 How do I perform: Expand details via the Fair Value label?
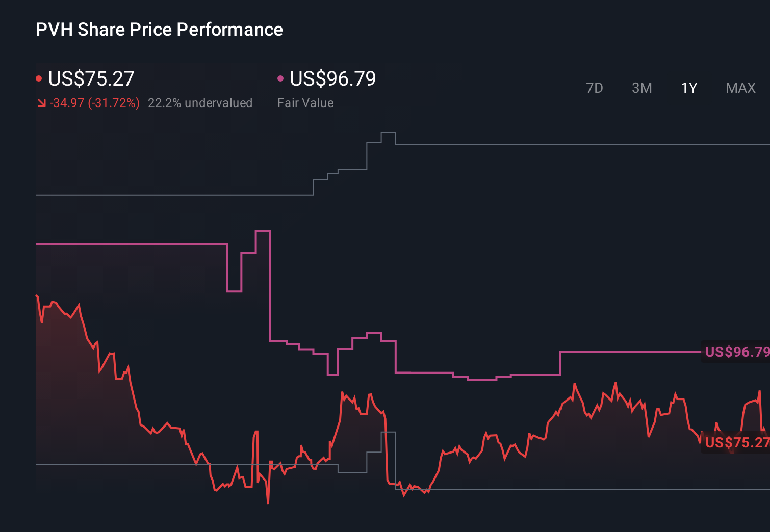coord(305,102)
